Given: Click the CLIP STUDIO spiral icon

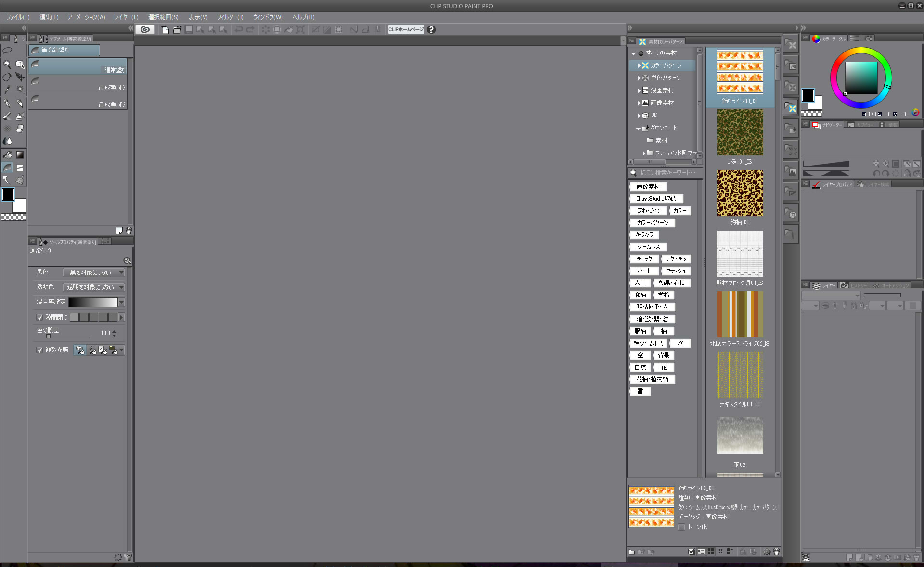Looking at the screenshot, I should (145, 30).
